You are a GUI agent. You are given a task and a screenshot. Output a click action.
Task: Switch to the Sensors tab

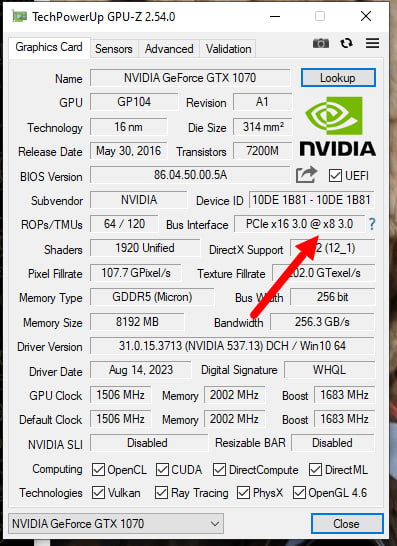pos(114,49)
